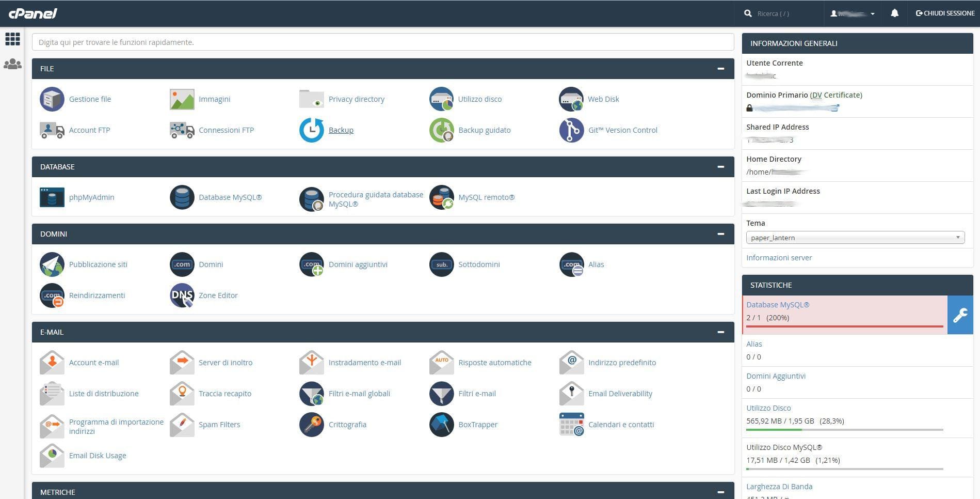This screenshot has height=499, width=980.
Task: Open the Reindirizzamenti icon
Action: click(52, 295)
